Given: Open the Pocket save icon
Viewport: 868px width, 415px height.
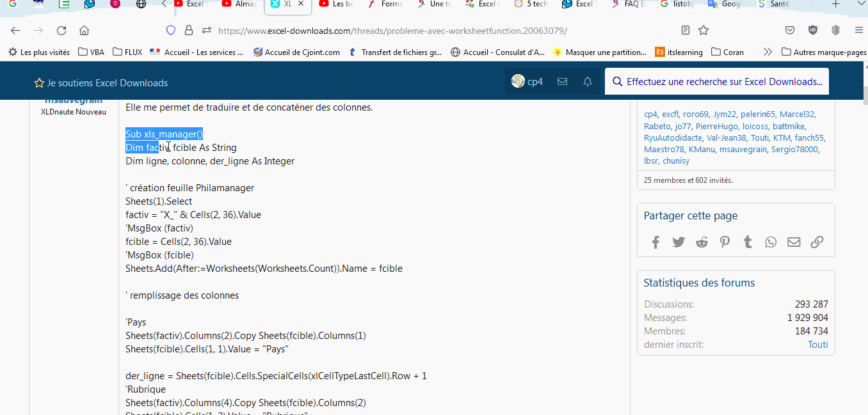Looking at the screenshot, I should 790,30.
